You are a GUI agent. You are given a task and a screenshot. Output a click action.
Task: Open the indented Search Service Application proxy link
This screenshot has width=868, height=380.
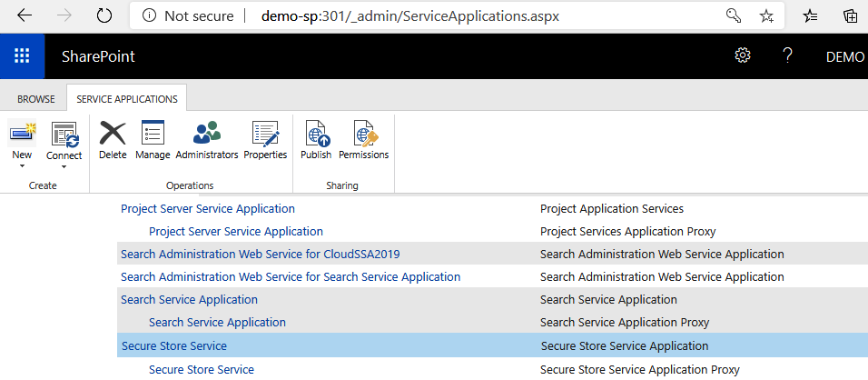click(x=218, y=323)
